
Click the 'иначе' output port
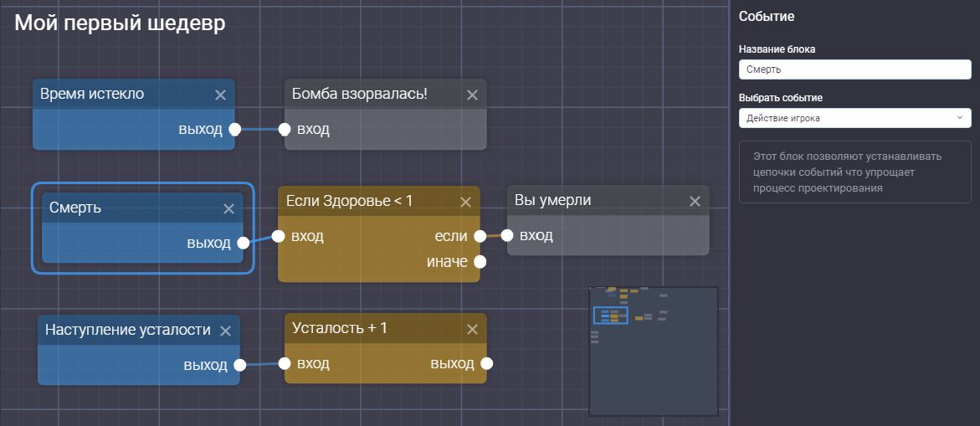(480, 262)
